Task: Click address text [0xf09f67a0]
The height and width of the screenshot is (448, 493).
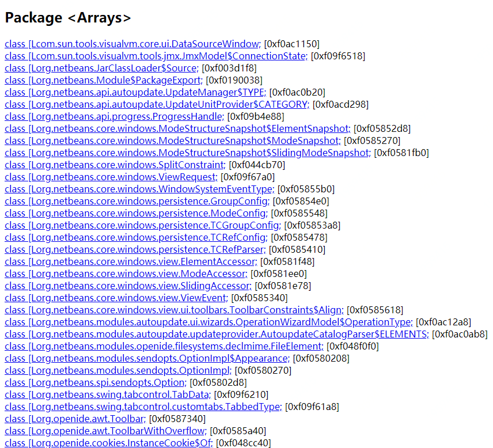Action: (x=248, y=177)
